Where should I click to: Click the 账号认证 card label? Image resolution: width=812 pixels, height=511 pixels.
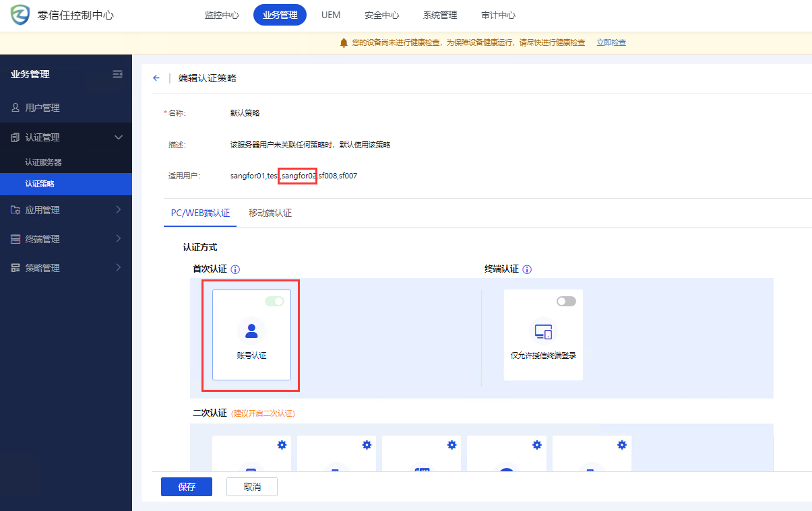tap(251, 355)
